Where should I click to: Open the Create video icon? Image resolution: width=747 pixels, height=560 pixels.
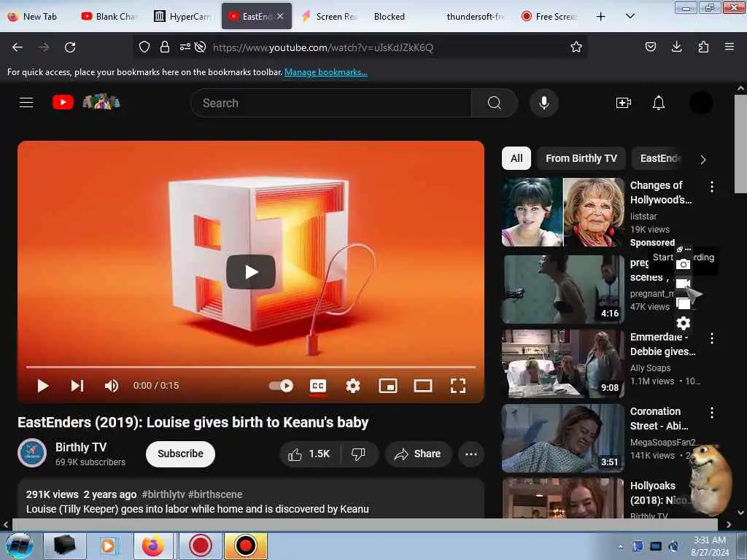623,103
